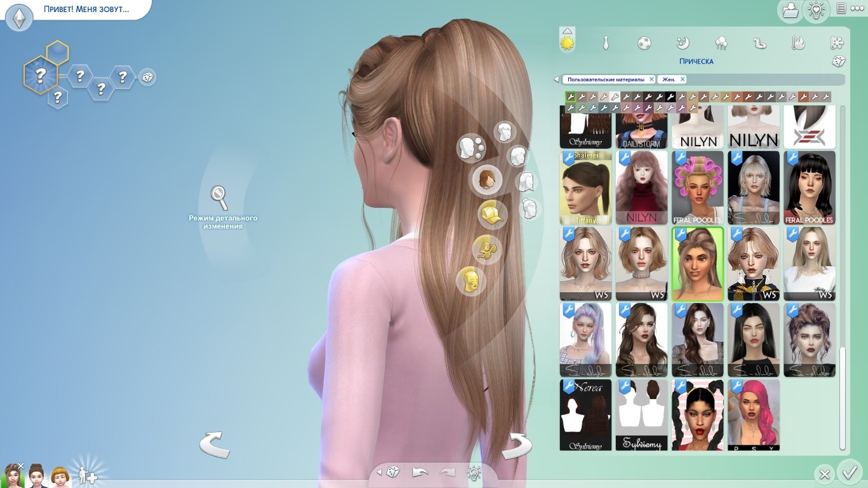868x488 pixels.
Task: Open the heart lightbulb Story Mode icon
Action: coord(815,10)
